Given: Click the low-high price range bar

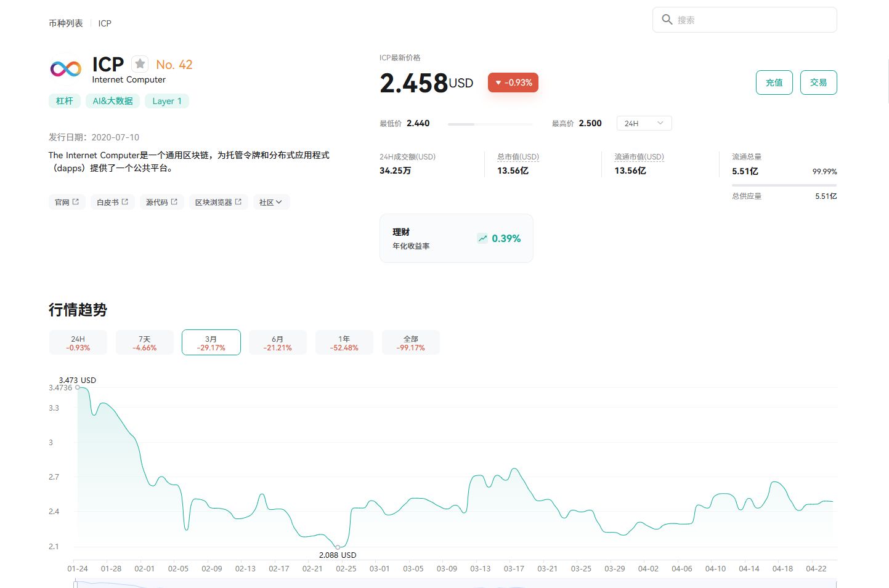Looking at the screenshot, I should 490,124.
